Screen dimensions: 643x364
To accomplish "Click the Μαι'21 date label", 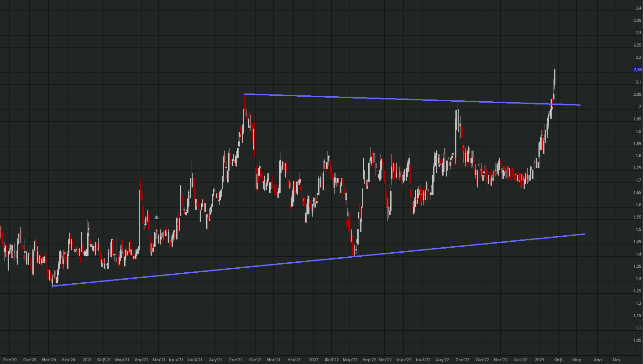I will pos(159,360).
